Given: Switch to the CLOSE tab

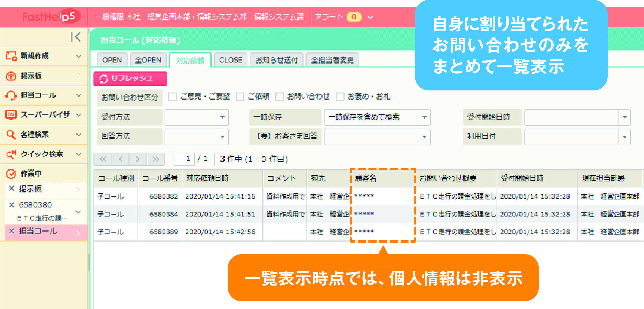Looking at the screenshot, I should coord(230,60).
